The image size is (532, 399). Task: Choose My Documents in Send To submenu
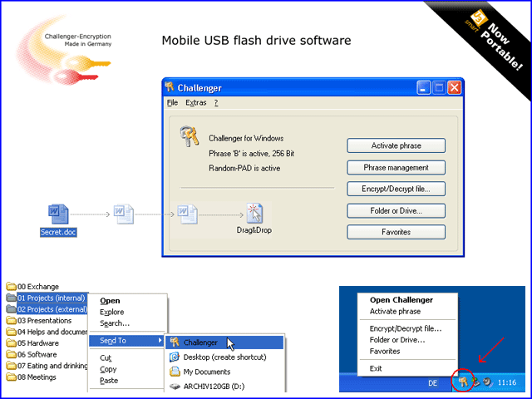(224, 372)
